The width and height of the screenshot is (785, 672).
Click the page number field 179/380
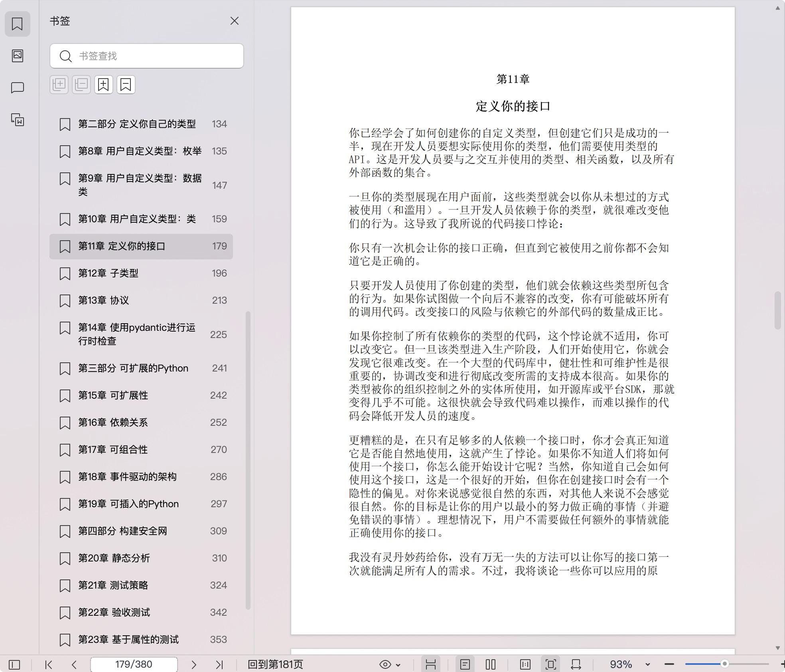click(x=134, y=664)
